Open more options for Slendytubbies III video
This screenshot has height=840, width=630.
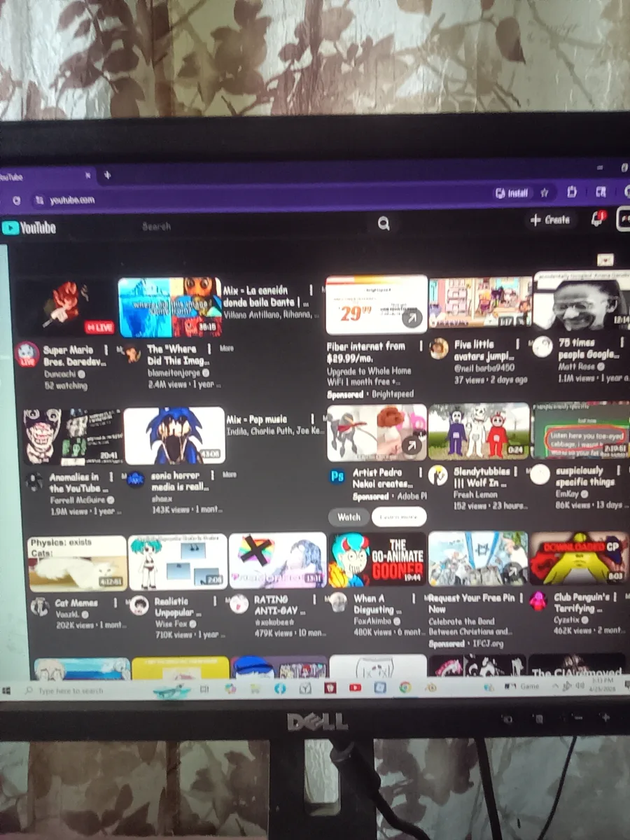point(517,471)
